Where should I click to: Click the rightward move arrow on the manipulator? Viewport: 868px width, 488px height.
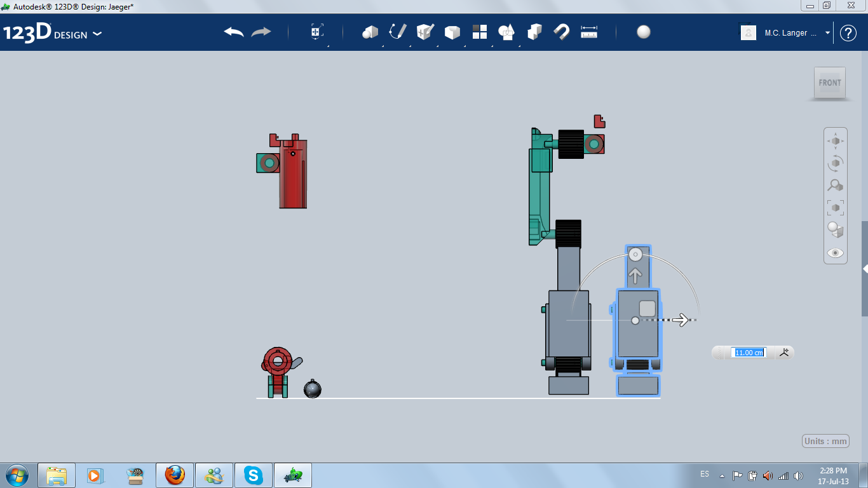pyautogui.click(x=681, y=320)
